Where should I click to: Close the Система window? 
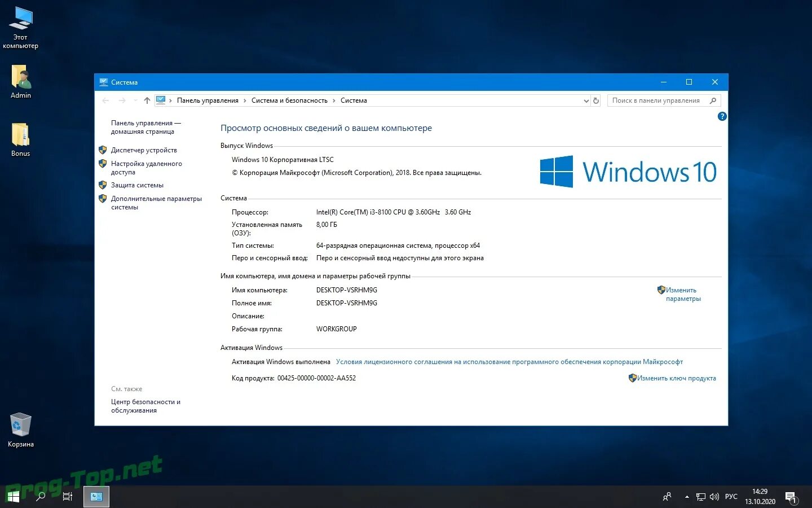pos(715,82)
